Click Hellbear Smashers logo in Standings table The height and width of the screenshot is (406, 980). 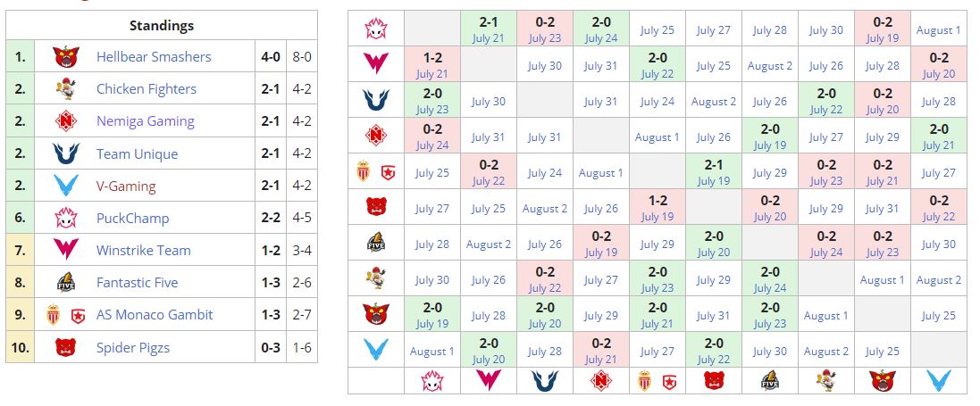(x=65, y=57)
